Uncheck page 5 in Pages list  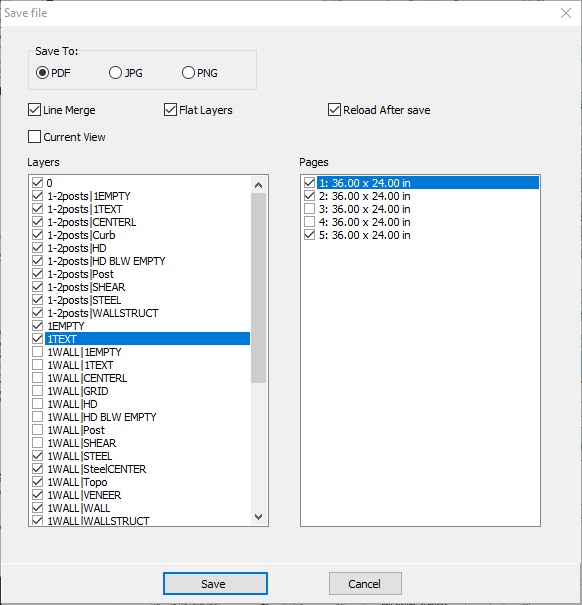coord(309,235)
